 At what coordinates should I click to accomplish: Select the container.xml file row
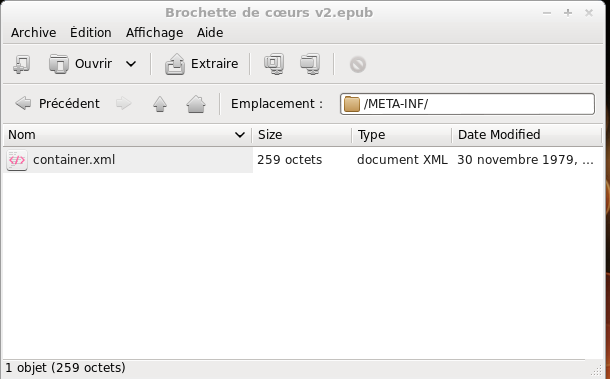tap(303, 160)
